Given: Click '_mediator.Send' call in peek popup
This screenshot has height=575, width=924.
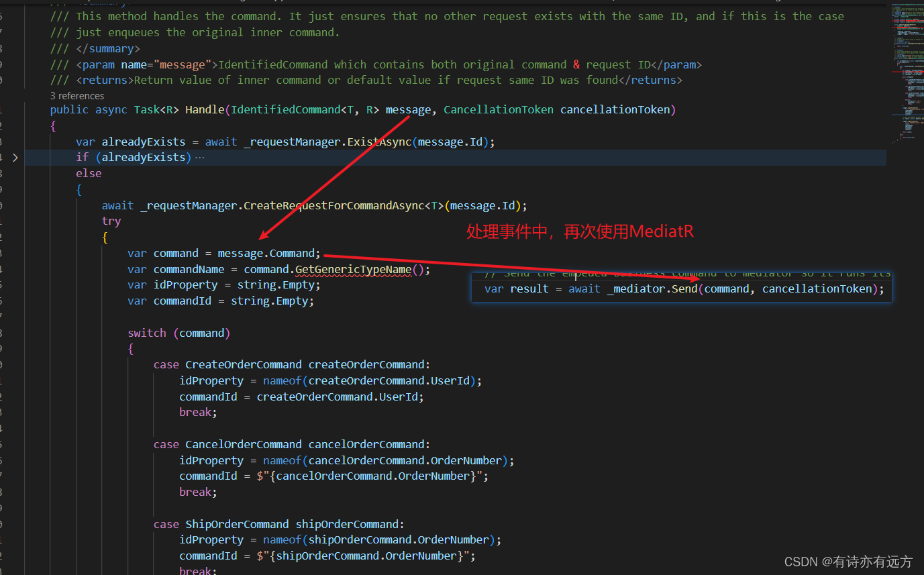Looking at the screenshot, I should pyautogui.click(x=652, y=289).
